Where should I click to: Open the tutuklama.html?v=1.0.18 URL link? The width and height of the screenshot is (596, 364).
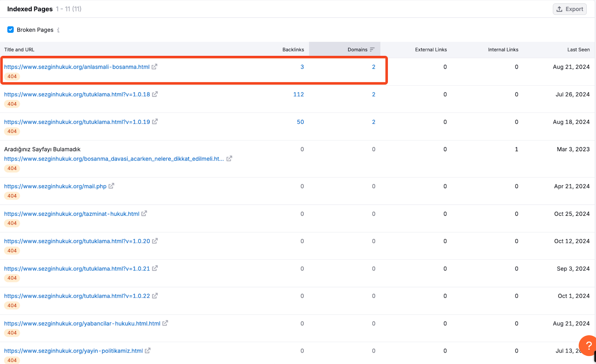[77, 94]
